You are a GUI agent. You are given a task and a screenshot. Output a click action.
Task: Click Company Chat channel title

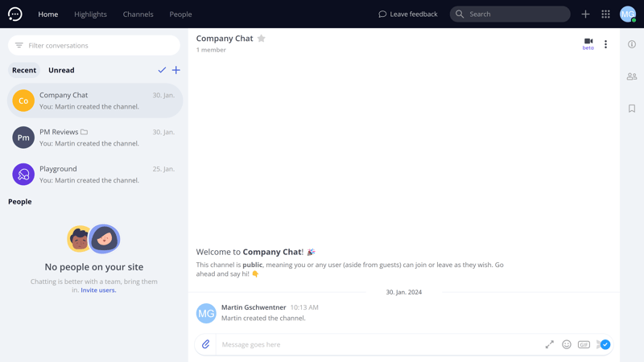tap(225, 38)
